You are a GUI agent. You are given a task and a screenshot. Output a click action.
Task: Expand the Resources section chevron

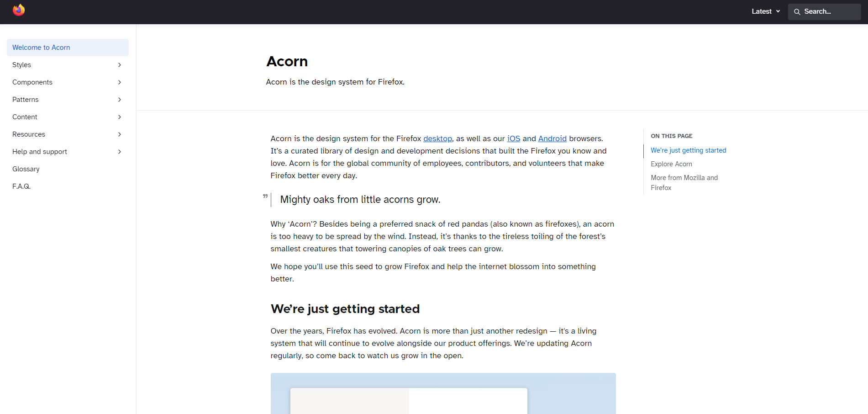pos(120,134)
